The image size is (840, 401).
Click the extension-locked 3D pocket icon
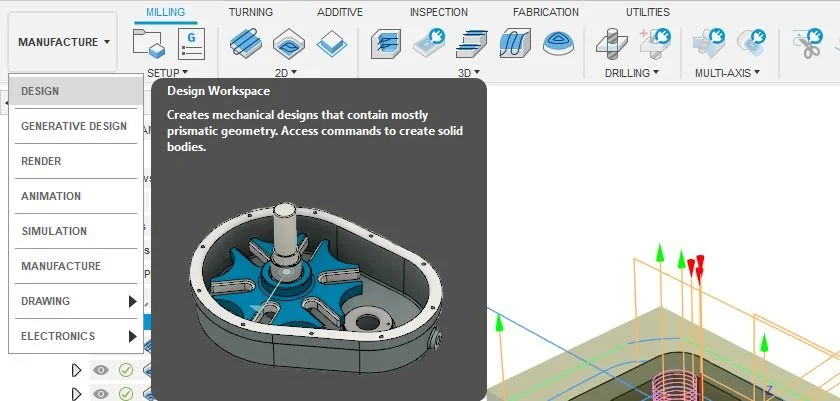(x=429, y=42)
